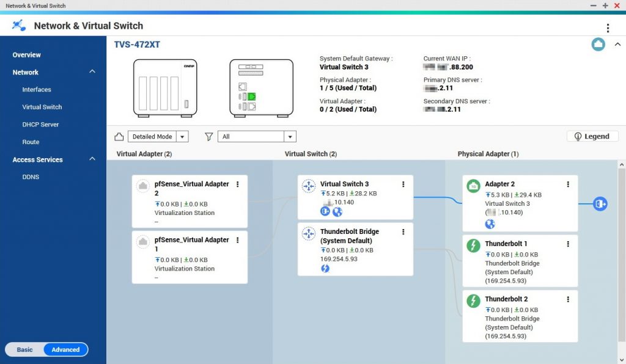The image size is (626, 364).
Task: Open DHCP Server in the sidebar
Action: click(40, 125)
